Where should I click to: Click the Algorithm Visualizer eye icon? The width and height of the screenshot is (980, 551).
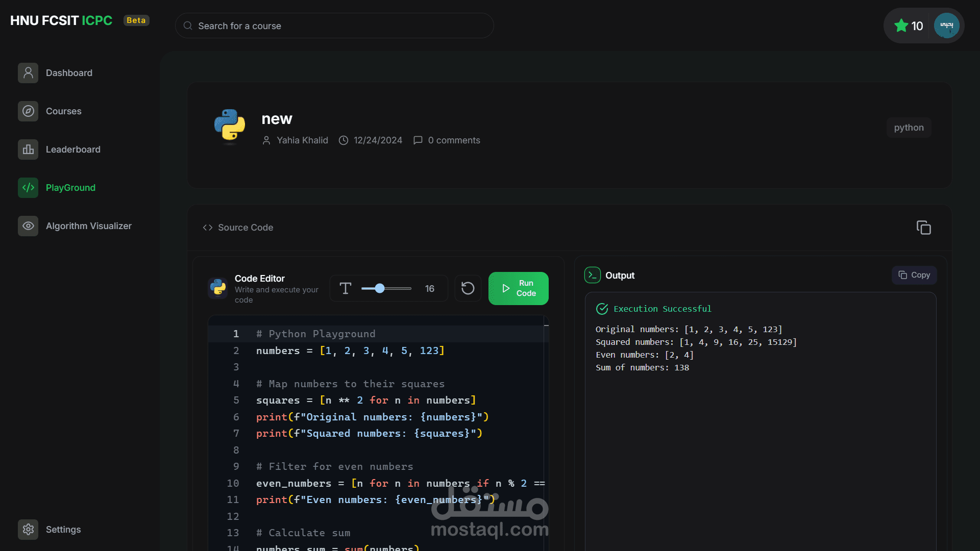coord(28,226)
